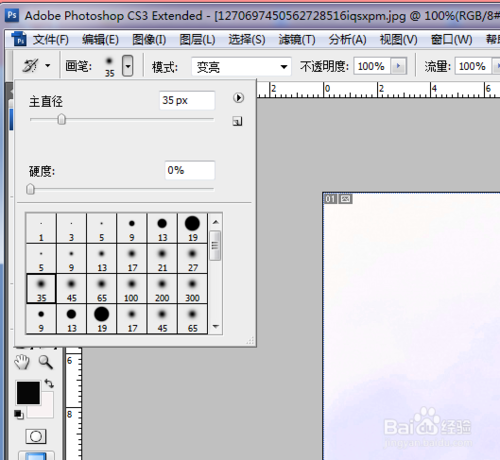Select the Zoom magnifier tool
This screenshot has height=460, width=500.
point(45,362)
